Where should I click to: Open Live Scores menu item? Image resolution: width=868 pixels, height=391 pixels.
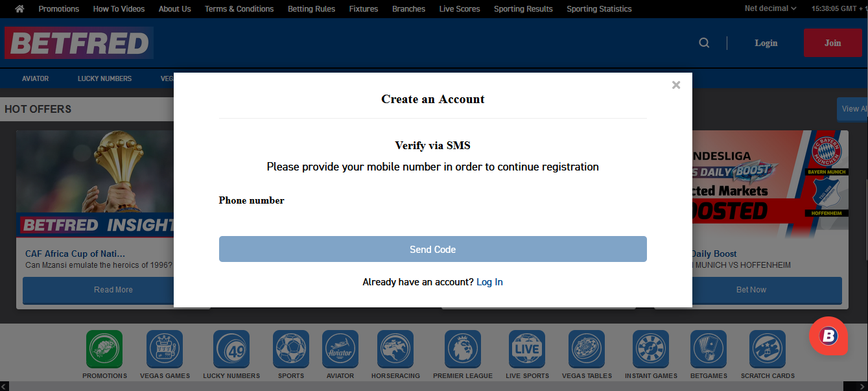(460, 8)
